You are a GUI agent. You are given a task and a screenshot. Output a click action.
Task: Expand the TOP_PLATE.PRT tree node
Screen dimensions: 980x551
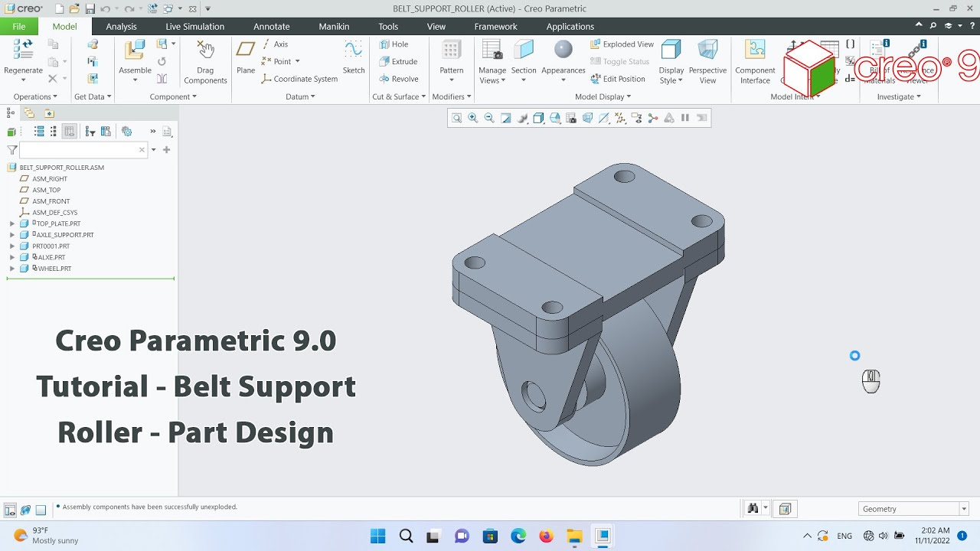point(12,224)
